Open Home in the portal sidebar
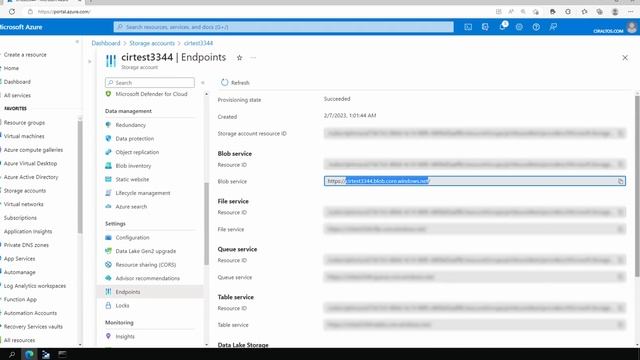This screenshot has width=640, height=360. point(11,68)
